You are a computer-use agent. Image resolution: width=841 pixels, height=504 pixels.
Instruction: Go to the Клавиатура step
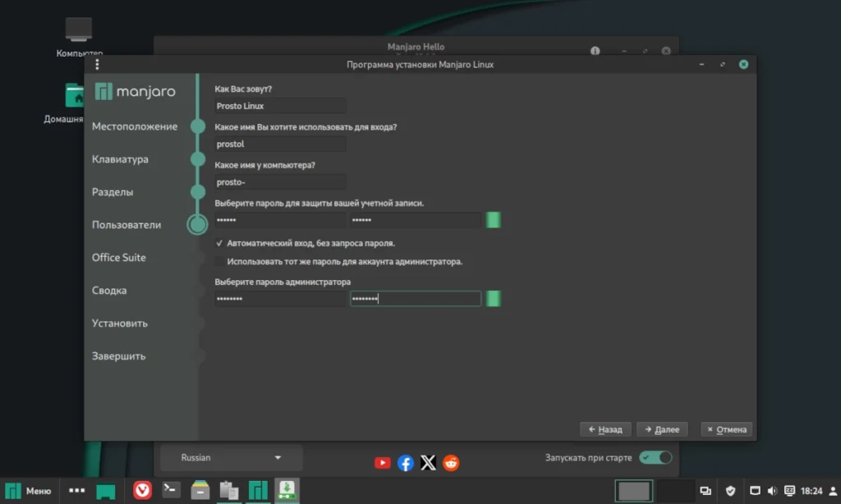point(120,159)
